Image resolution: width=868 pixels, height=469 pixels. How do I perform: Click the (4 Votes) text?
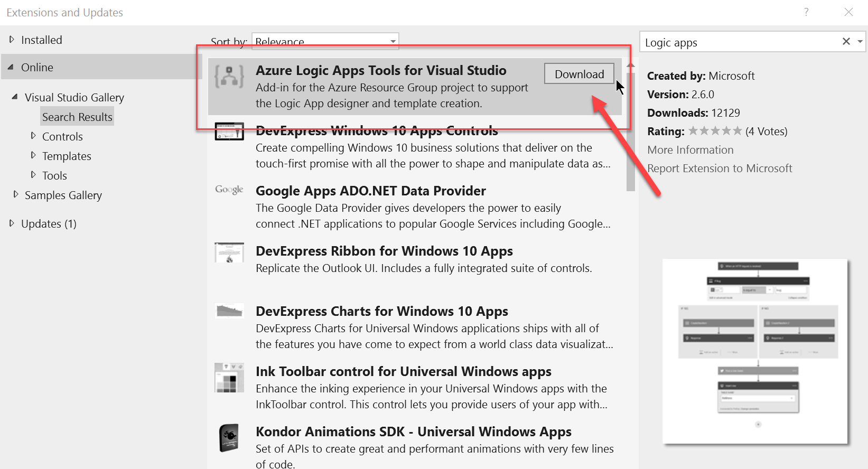(767, 132)
